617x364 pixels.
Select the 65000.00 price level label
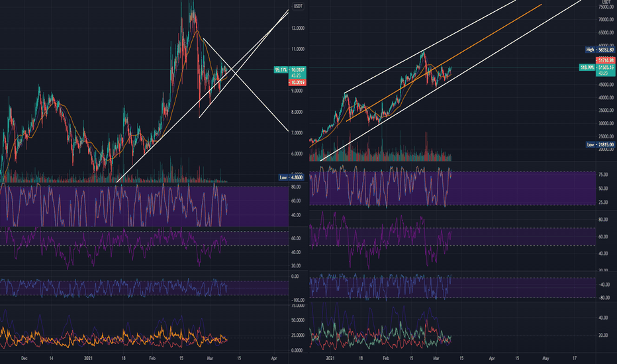tap(606, 33)
